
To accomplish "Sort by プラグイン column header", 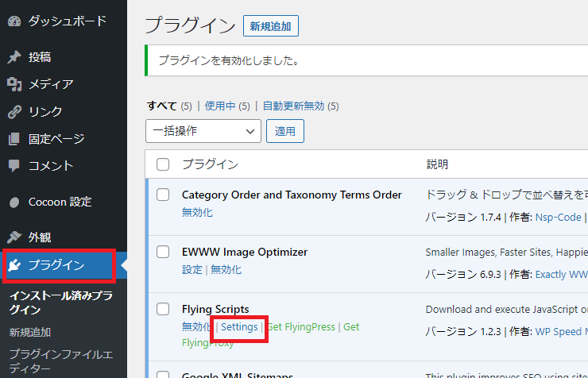I will [210, 164].
